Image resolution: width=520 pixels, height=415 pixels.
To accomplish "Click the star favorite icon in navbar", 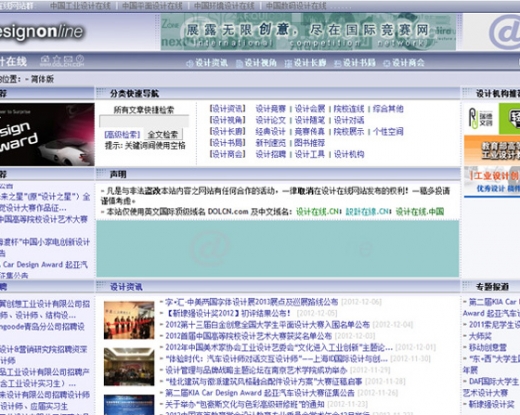I will coord(57,59).
